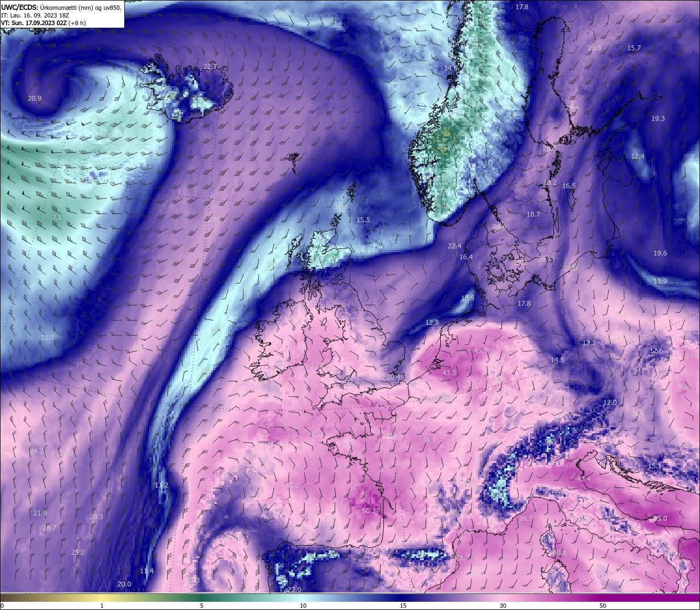
Task: Click the 12.2 value label
Action: coord(589,343)
